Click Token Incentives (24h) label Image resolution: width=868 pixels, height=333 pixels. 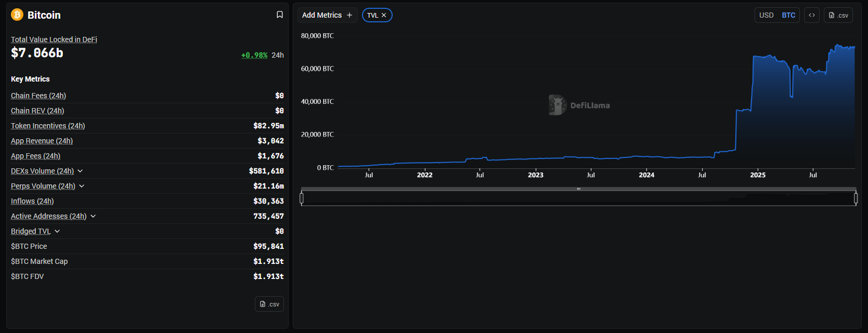[x=48, y=126]
